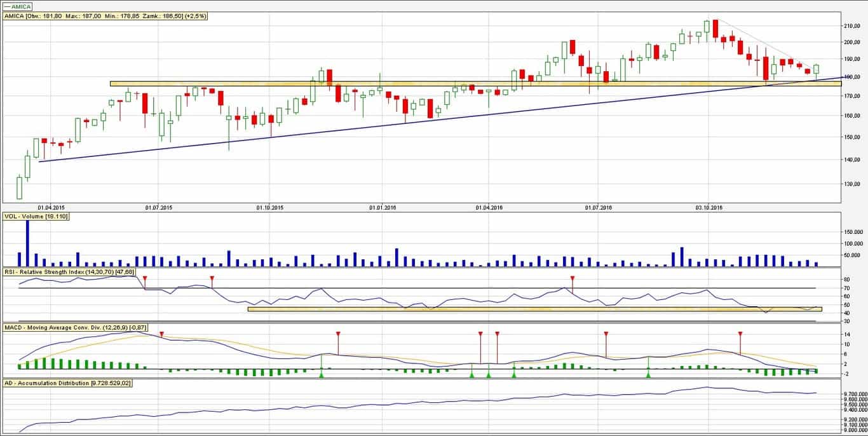
Task: Click the MACD indicator title label
Action: tap(76, 327)
